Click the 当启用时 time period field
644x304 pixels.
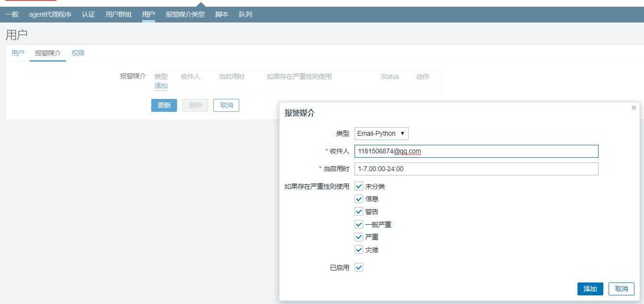[x=476, y=169]
